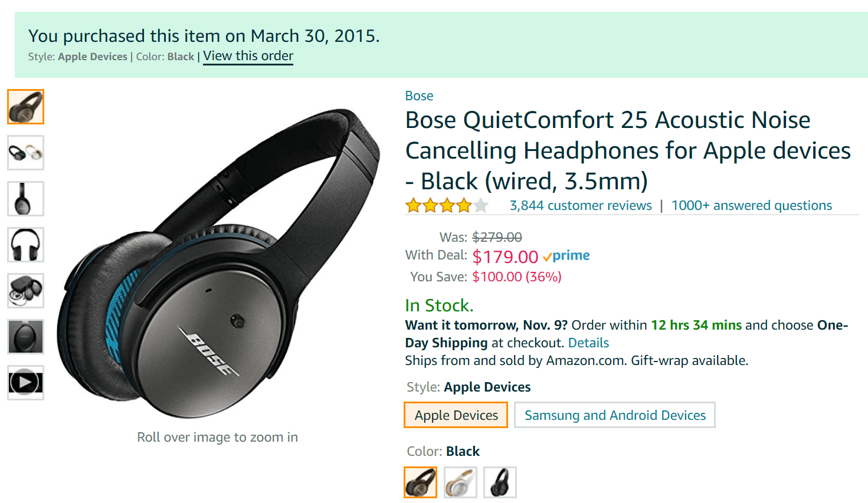Select the headphone silhouette thumbnail
This screenshot has height=503, width=868.
coord(25,245)
